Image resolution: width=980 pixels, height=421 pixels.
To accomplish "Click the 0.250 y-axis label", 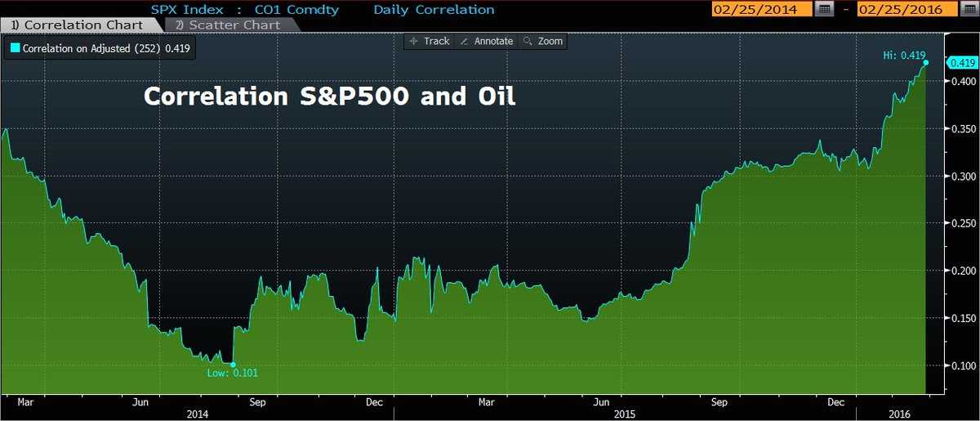I will point(962,223).
